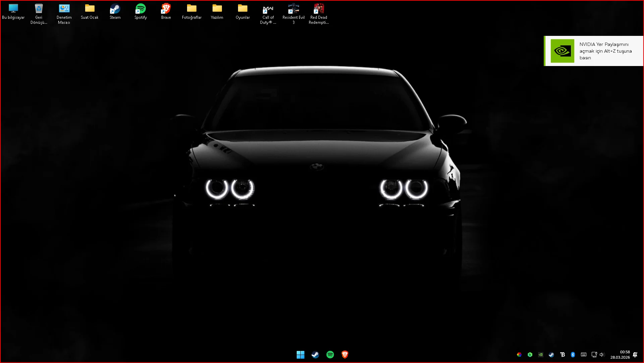Select Red Dead Redemption desktop icon

pyautogui.click(x=318, y=13)
